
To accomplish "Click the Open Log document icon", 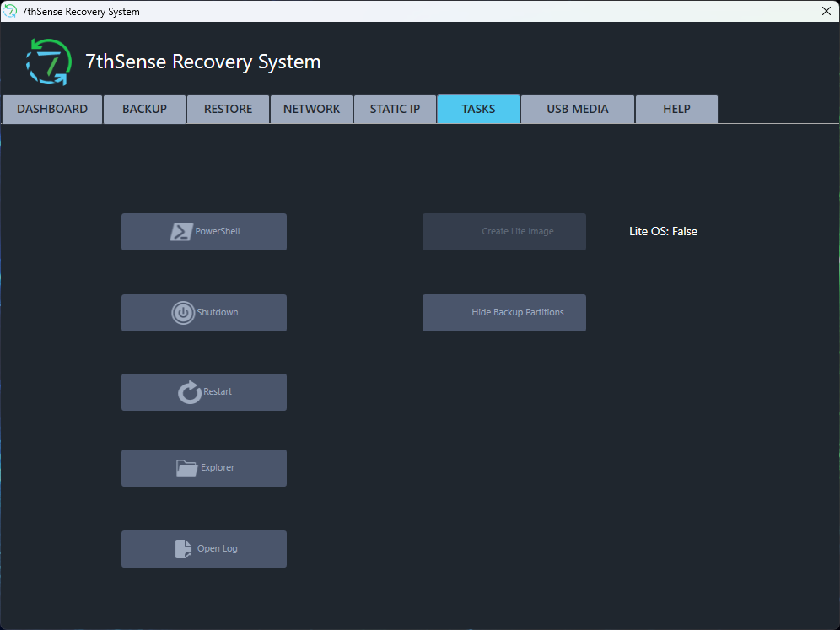I will 183,549.
